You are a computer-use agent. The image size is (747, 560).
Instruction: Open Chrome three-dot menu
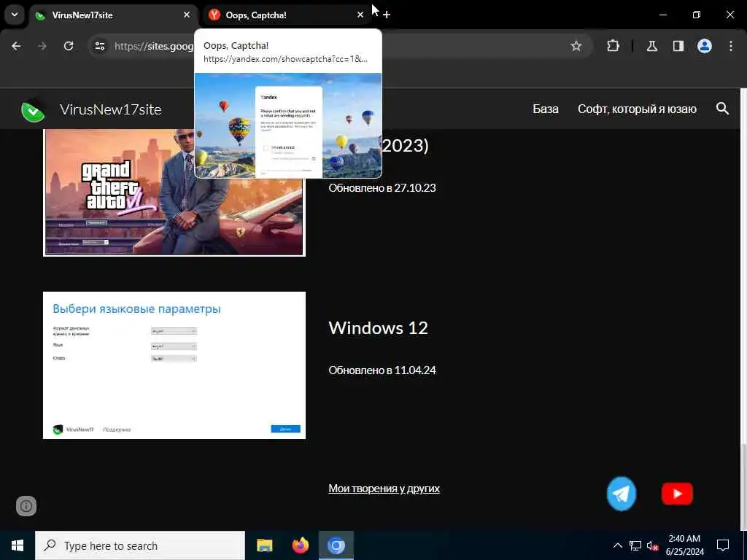coord(731,46)
